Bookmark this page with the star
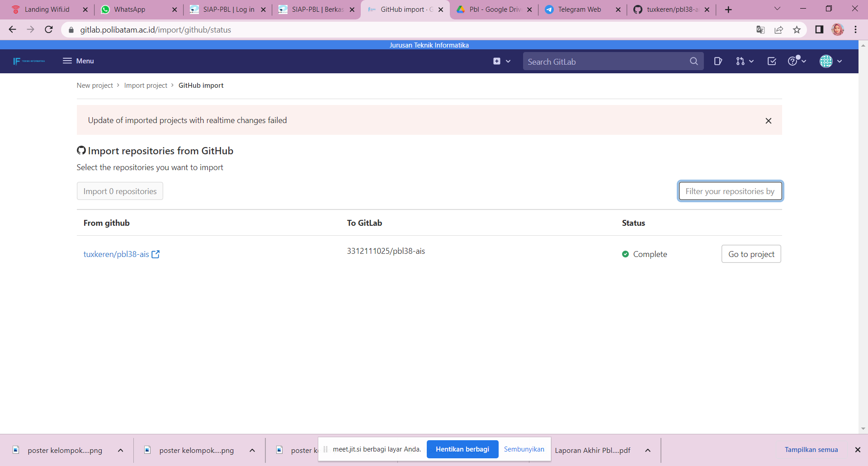The height and width of the screenshot is (466, 868). tap(797, 30)
